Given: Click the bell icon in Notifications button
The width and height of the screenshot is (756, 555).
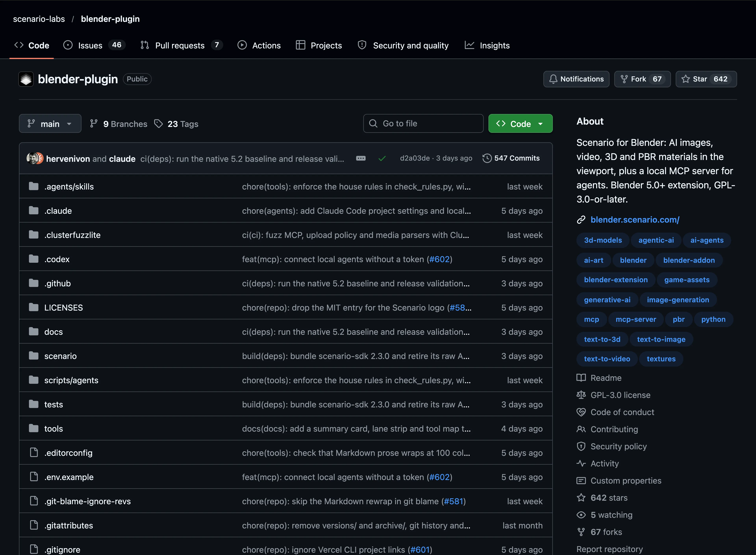Looking at the screenshot, I should pos(553,79).
